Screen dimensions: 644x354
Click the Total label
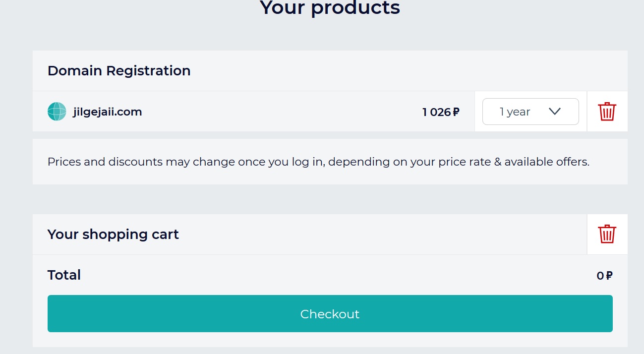coord(64,275)
